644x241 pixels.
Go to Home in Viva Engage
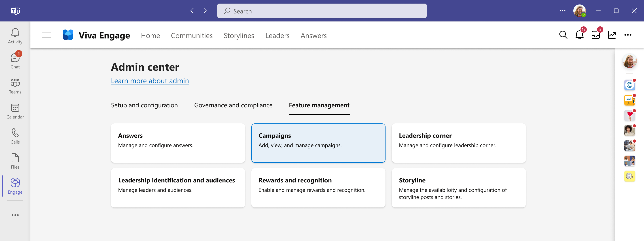(150, 36)
